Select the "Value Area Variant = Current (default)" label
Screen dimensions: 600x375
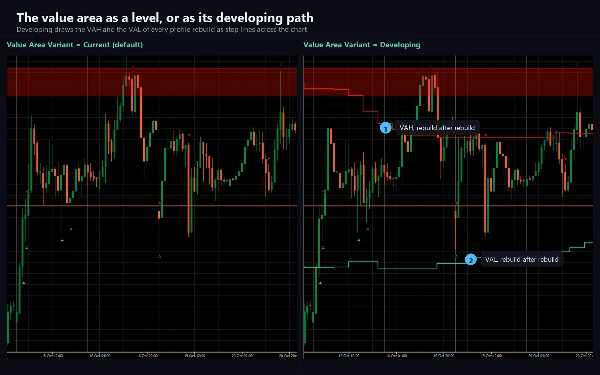click(75, 45)
